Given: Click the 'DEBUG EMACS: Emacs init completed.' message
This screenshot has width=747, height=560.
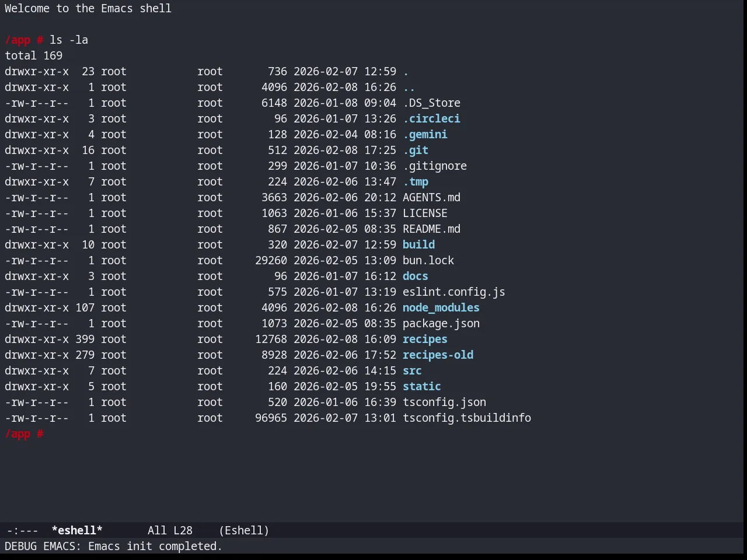Looking at the screenshot, I should coord(114,546).
